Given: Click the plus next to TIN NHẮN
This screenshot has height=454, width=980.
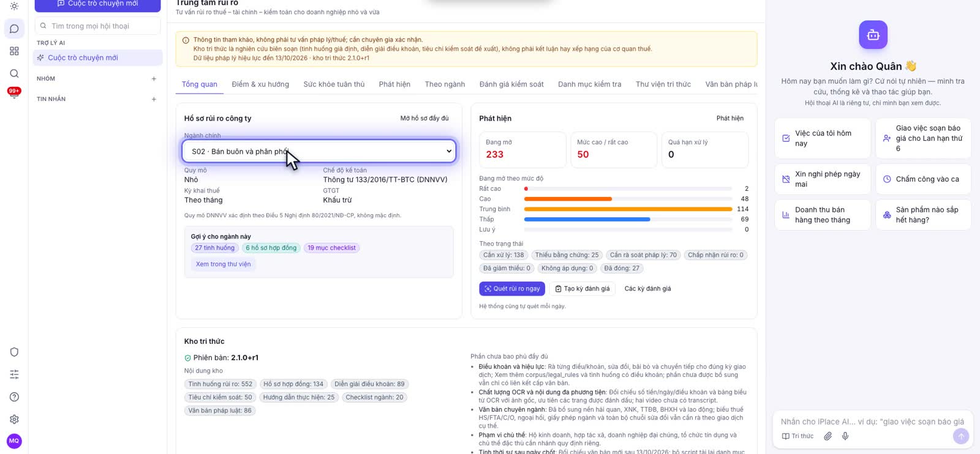Looking at the screenshot, I should point(154,99).
